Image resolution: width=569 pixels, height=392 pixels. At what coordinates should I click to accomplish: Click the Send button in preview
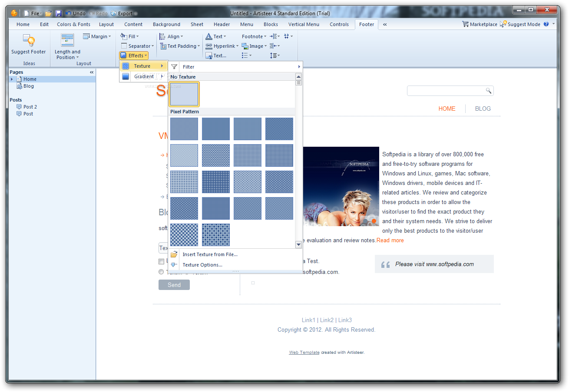174,285
